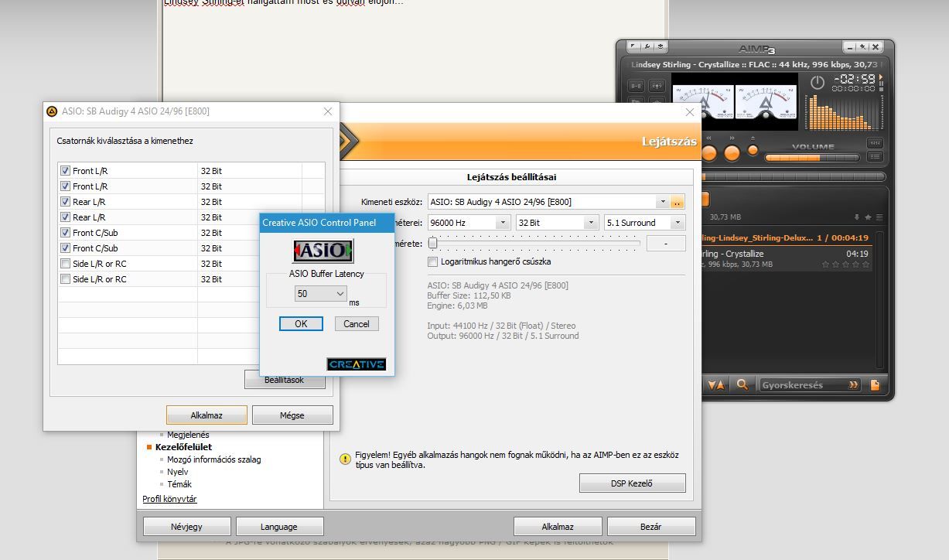Uncheck the second Front C/Sub channel

click(x=66, y=248)
